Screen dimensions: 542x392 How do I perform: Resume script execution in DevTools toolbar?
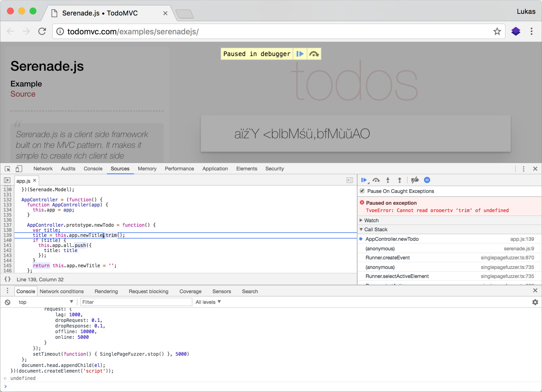click(x=364, y=180)
